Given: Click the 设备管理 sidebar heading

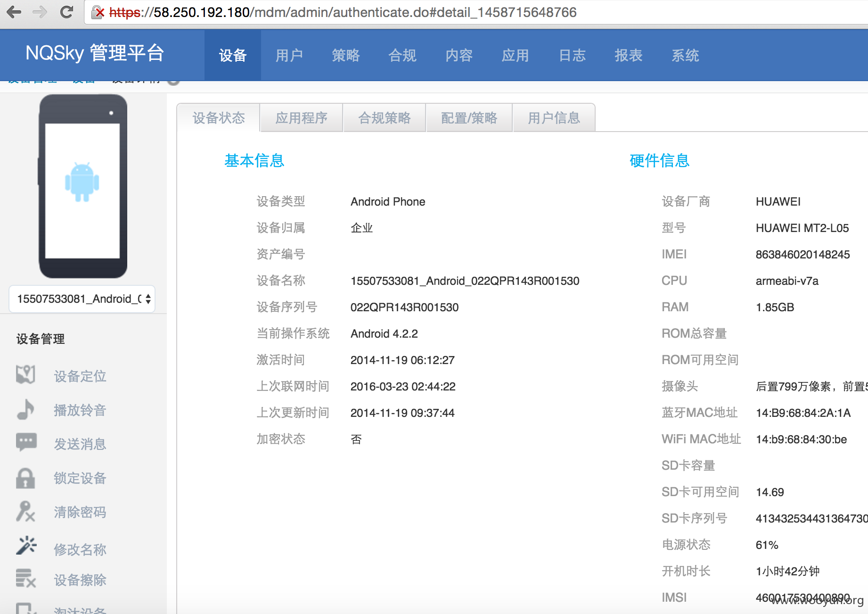Looking at the screenshot, I should 41,339.
